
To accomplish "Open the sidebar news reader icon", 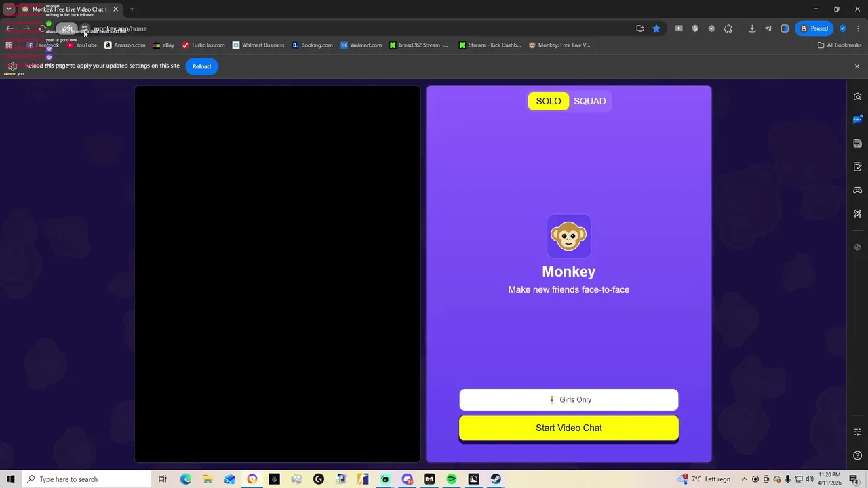I will tap(858, 144).
